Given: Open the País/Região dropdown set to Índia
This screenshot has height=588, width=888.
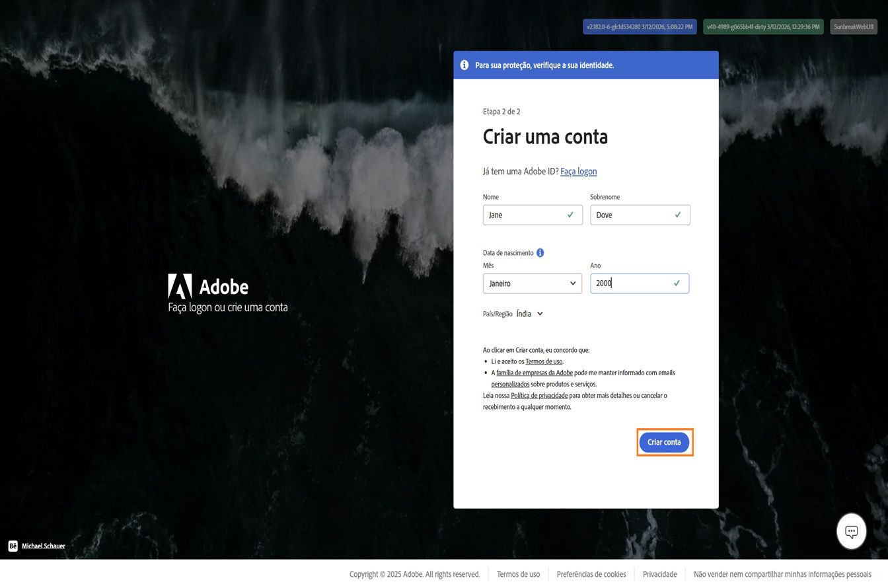Looking at the screenshot, I should [526, 313].
